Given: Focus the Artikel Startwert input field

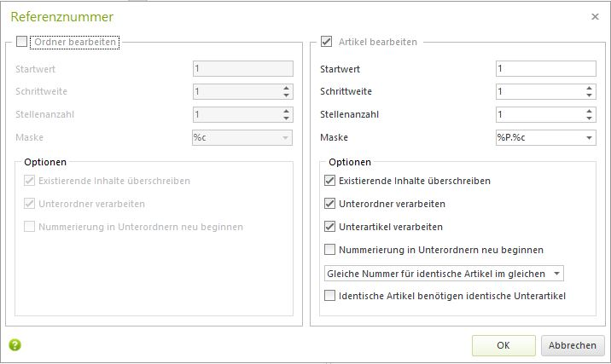Looking at the screenshot, I should tap(545, 68).
